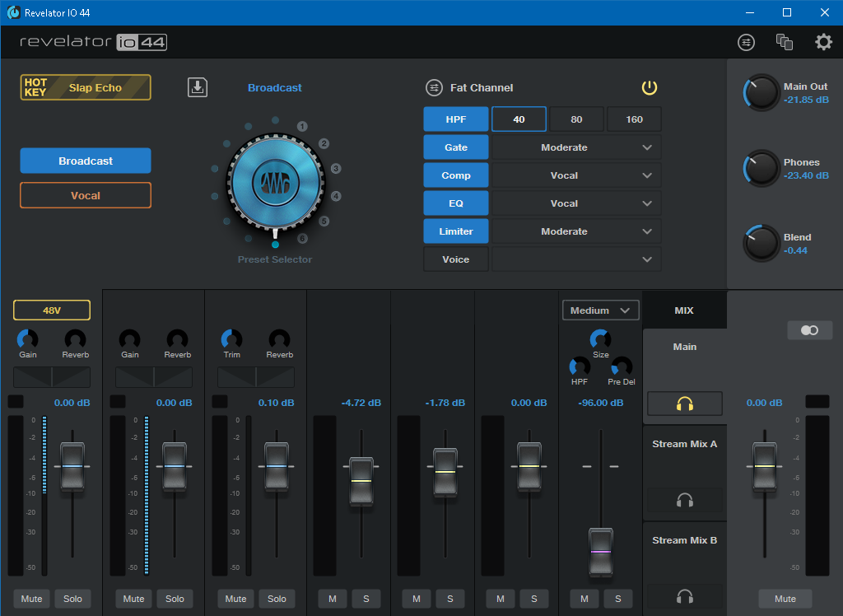Click the 0.10 dB level value on channel 3
843x616 pixels.
tap(276, 403)
